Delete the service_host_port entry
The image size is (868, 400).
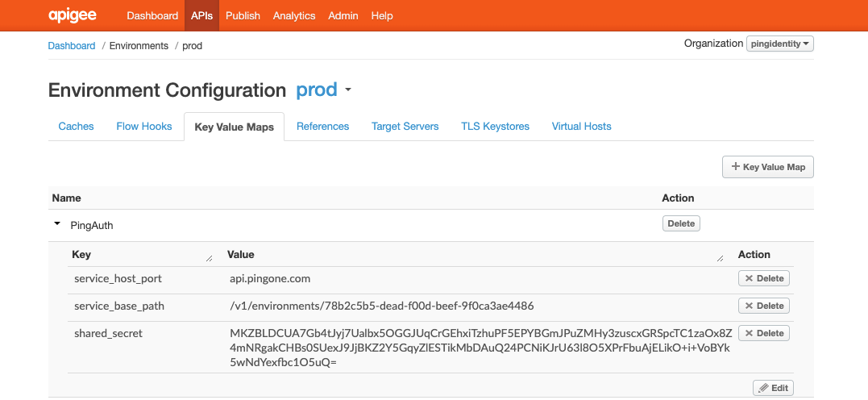pos(764,278)
